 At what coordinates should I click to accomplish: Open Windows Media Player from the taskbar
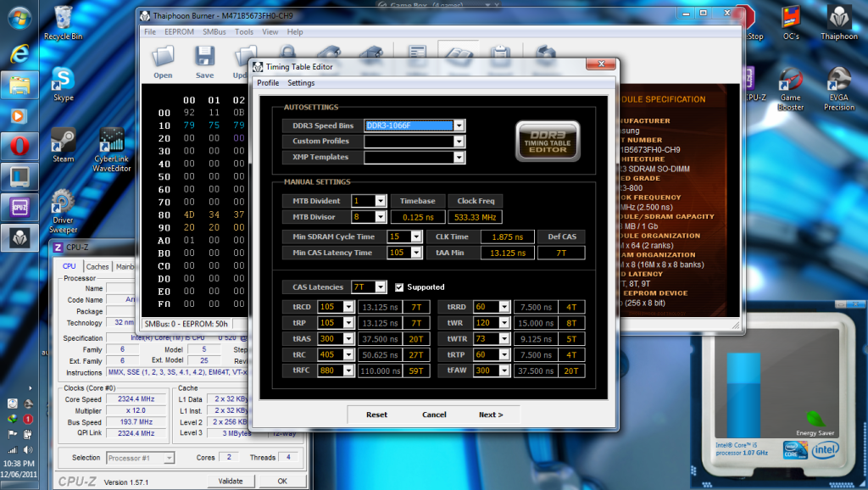point(19,116)
